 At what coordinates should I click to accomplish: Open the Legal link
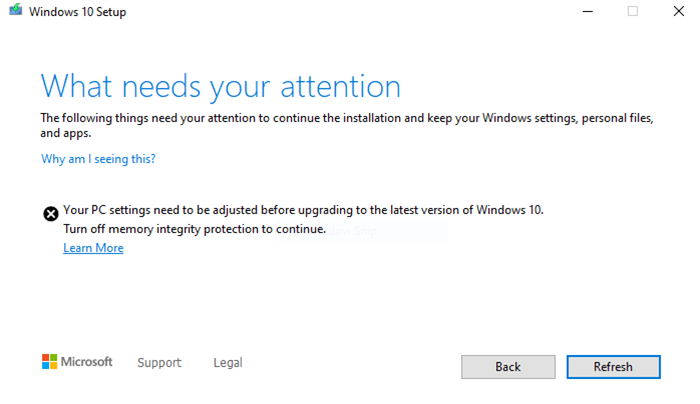pyautogui.click(x=228, y=363)
